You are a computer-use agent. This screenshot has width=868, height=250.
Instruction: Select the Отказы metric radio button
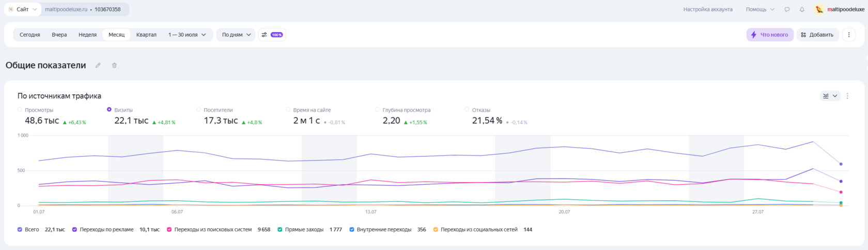pyautogui.click(x=467, y=110)
